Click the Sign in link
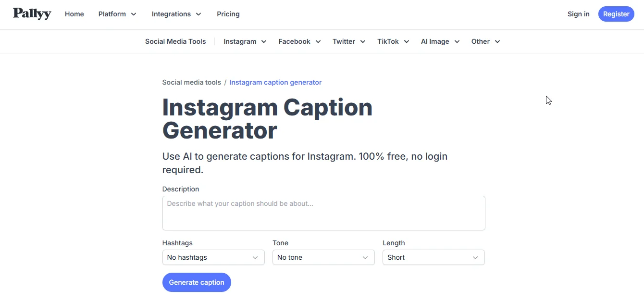Viewport: 644px width, 303px height. [x=578, y=14]
